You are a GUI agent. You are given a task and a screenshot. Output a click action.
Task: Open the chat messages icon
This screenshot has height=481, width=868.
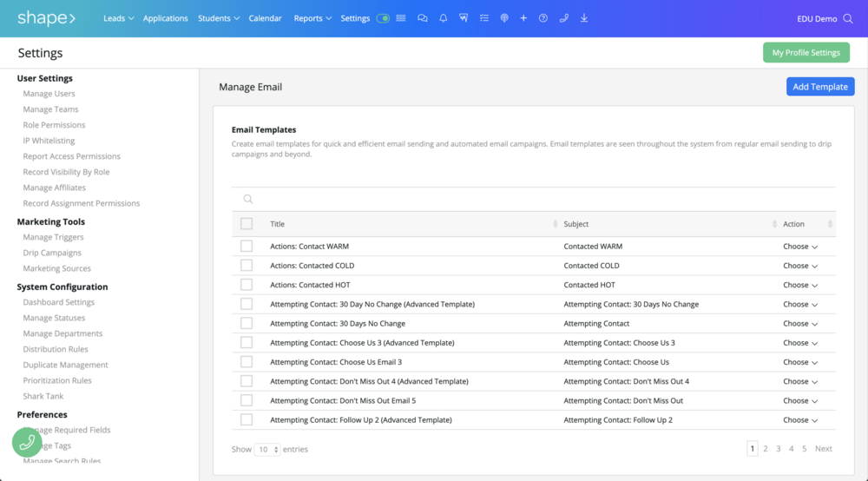[423, 18]
